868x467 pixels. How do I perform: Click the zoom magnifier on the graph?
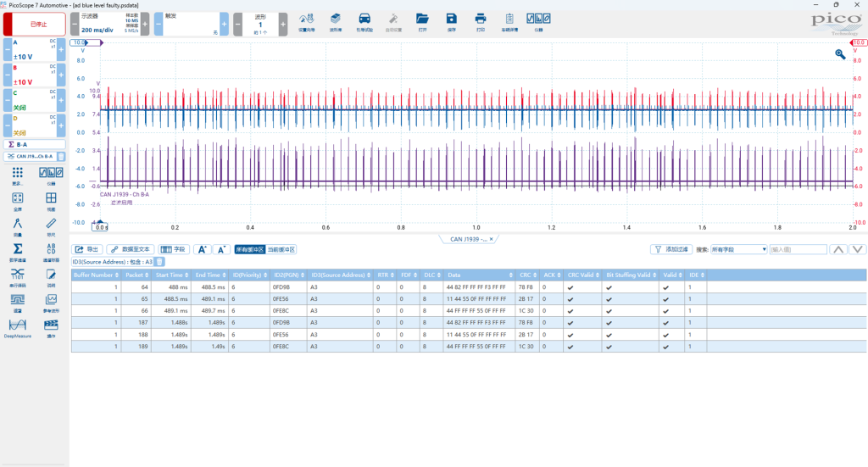(x=840, y=53)
